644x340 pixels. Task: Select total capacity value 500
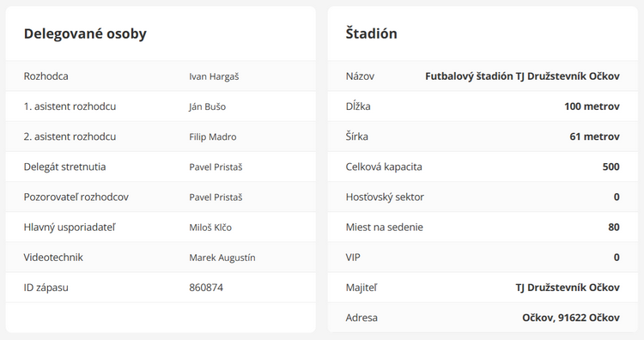[611, 167]
